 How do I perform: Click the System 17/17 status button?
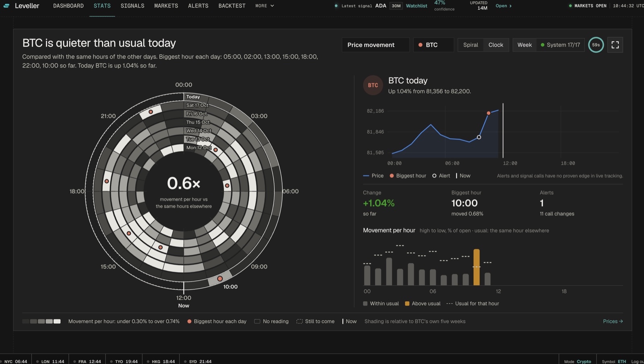(x=560, y=45)
